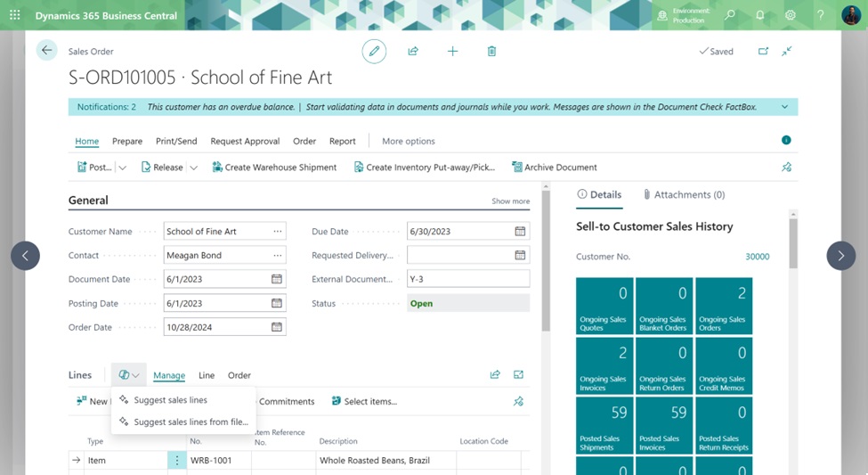Open Posted Sales Invoices tile

pyautogui.click(x=664, y=426)
